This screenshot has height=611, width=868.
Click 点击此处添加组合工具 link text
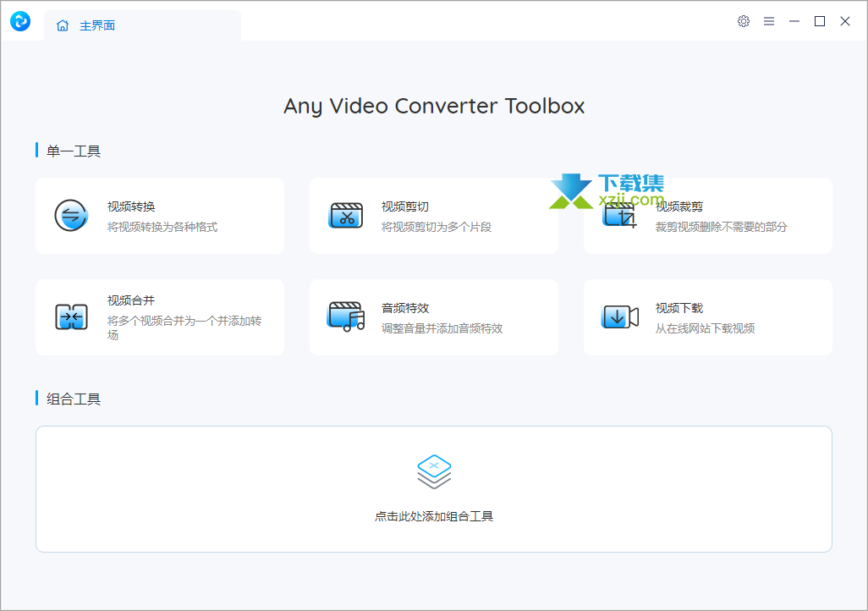[x=434, y=516]
